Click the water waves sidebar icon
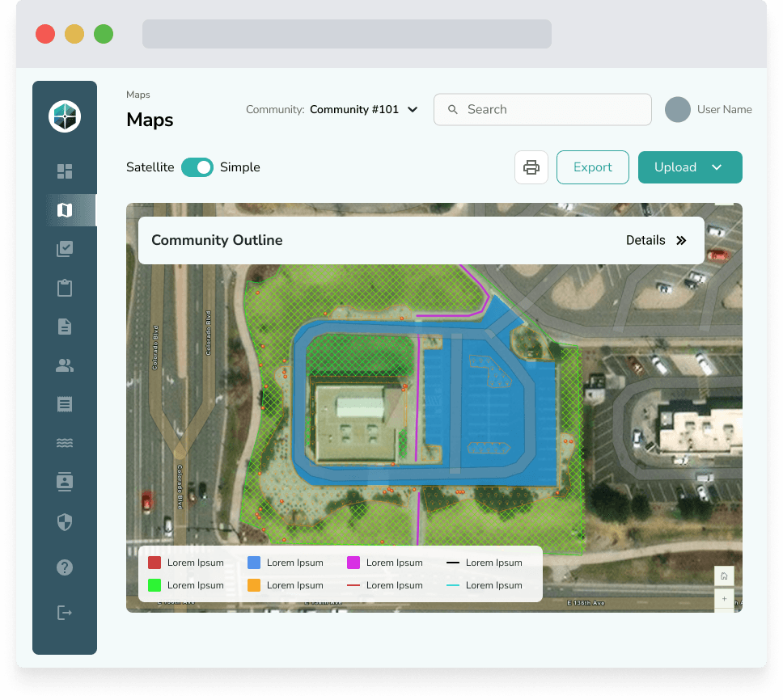Image resolution: width=783 pixels, height=700 pixels. coord(65,443)
